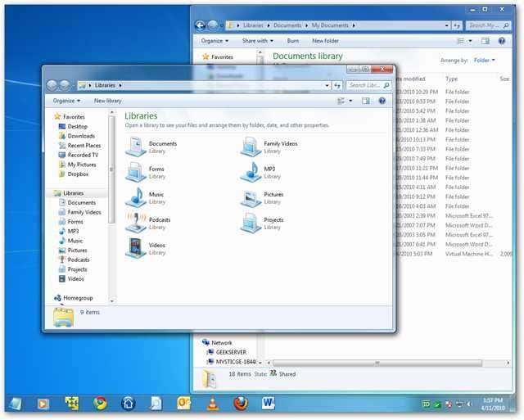Open the Pictures library icon in main pane
The width and height of the screenshot is (524, 420).
[251, 198]
